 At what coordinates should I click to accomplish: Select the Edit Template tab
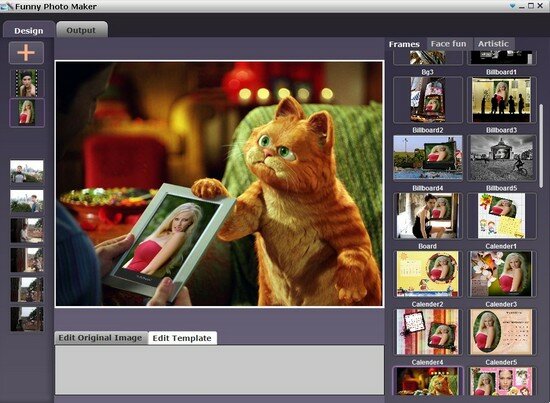[182, 338]
